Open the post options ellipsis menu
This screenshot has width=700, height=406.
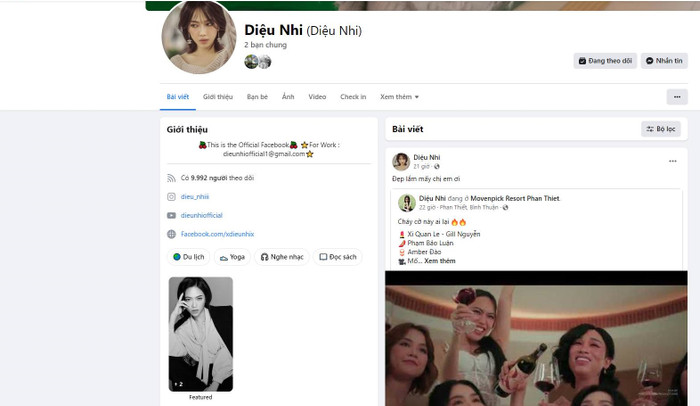tap(672, 161)
